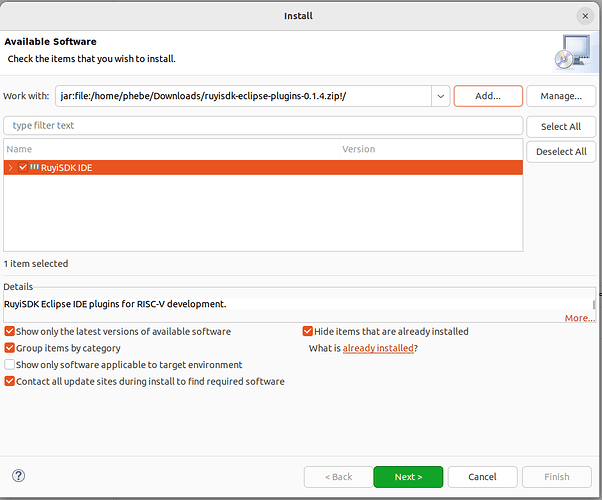The height and width of the screenshot is (500, 602).
Task: Click the Details pane scrollbar
Action: tap(594, 305)
